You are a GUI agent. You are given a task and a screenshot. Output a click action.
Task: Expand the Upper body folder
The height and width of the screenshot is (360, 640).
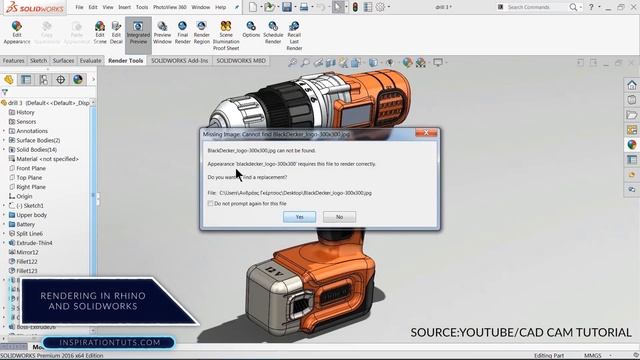click(x=4, y=215)
